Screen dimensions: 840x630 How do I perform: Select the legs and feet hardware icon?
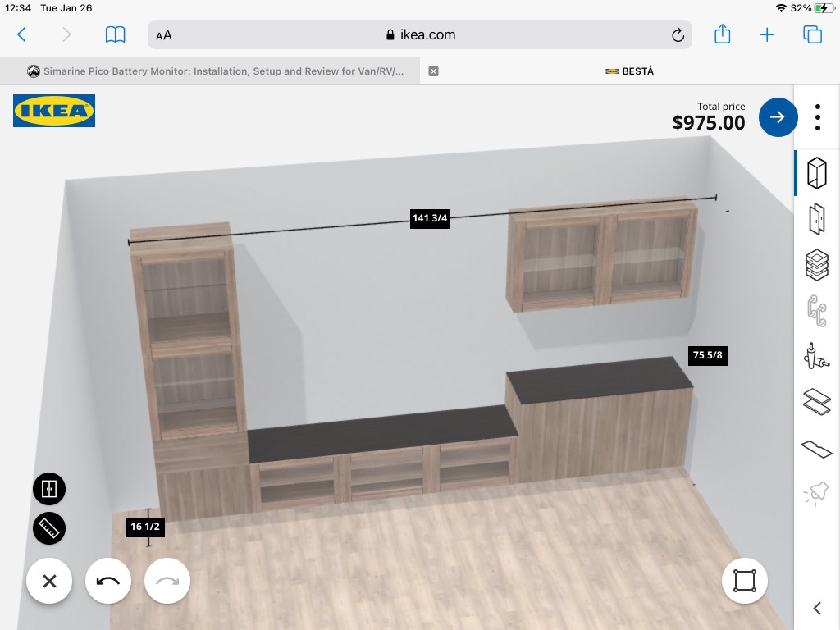point(816,355)
